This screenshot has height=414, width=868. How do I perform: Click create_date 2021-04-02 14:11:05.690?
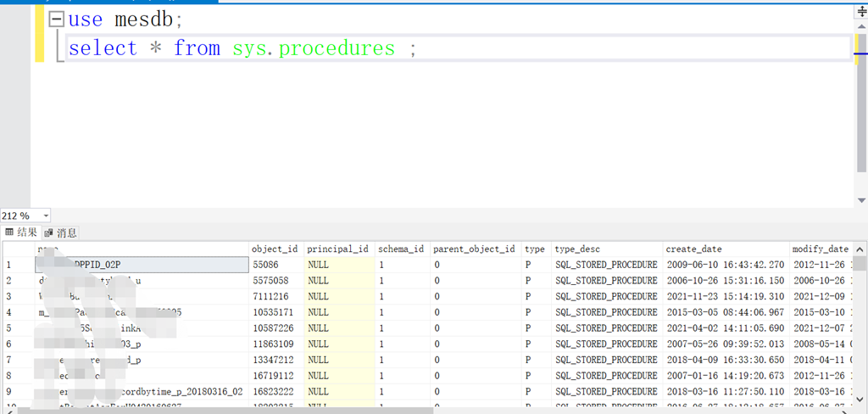(726, 328)
